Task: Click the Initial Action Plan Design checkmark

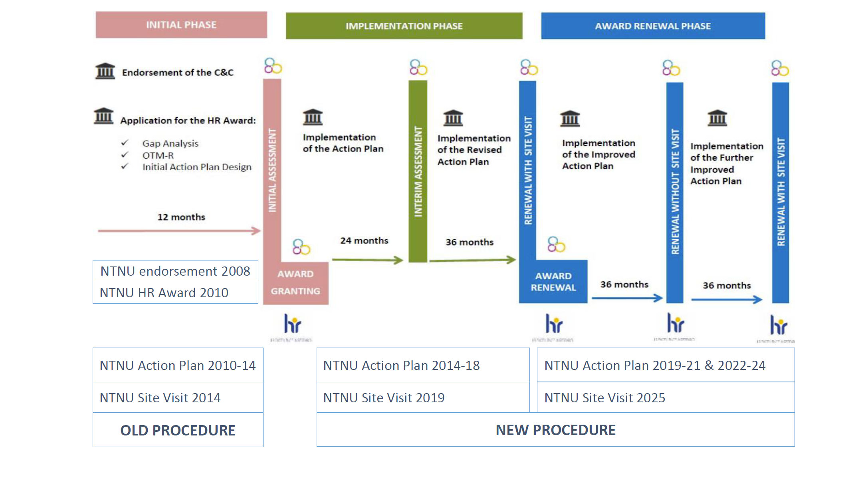Action: click(x=125, y=166)
